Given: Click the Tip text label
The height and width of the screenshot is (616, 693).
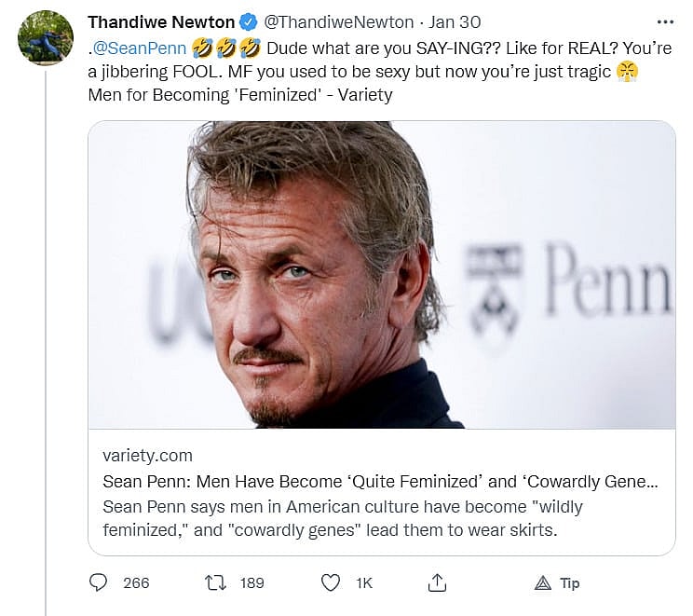Looking at the screenshot, I should [570, 583].
